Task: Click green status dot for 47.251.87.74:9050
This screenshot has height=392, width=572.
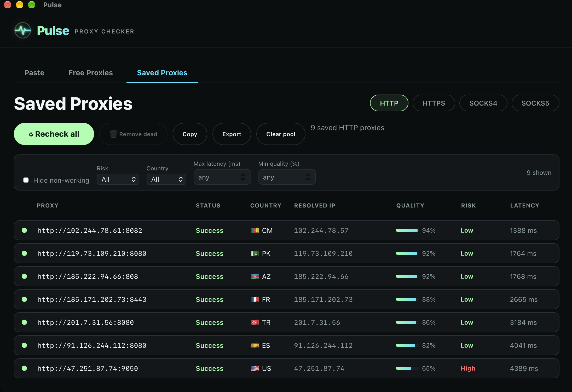Action: (x=24, y=368)
